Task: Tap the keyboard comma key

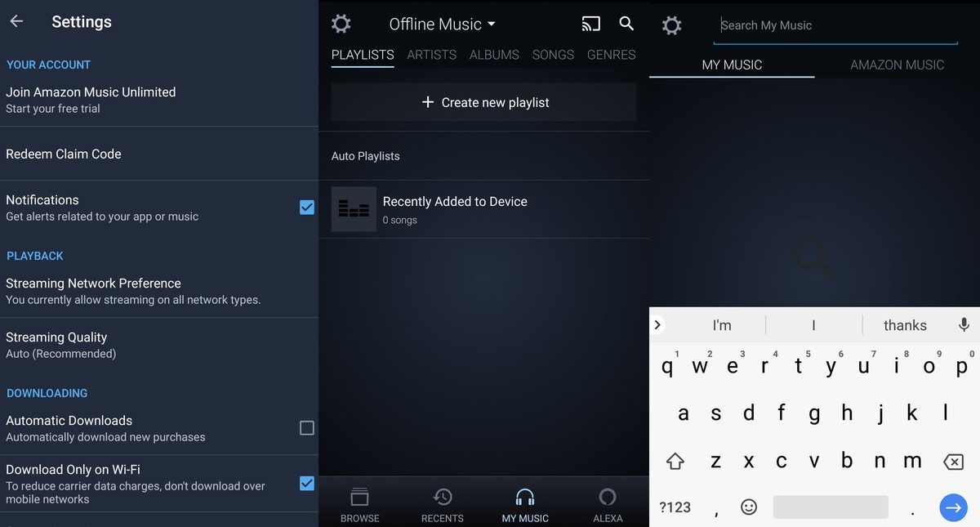Action: [x=716, y=511]
